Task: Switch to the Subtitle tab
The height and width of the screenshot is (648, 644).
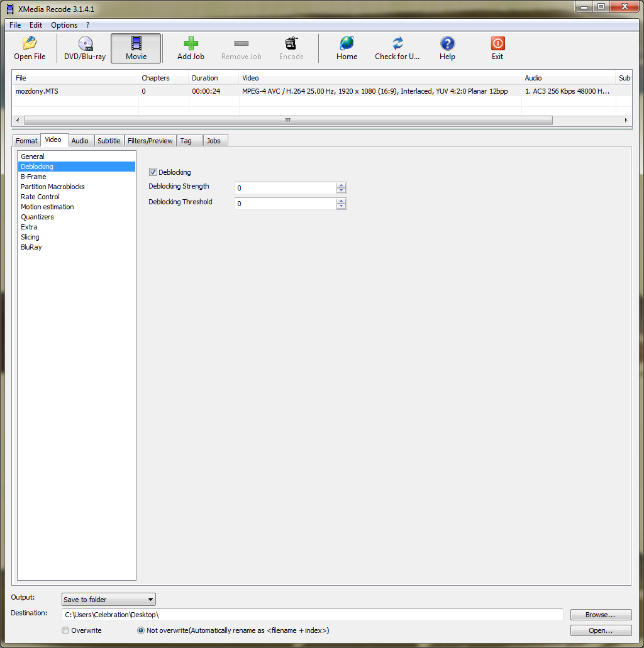Action: (x=109, y=141)
